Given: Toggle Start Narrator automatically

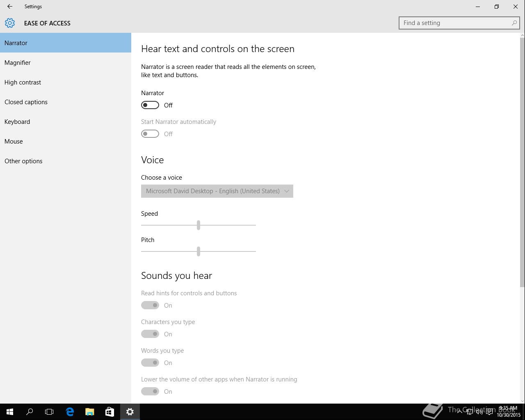Looking at the screenshot, I should (x=150, y=134).
